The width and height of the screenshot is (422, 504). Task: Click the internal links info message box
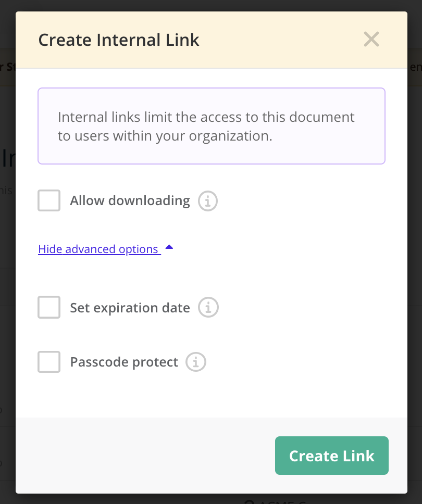[x=212, y=126]
